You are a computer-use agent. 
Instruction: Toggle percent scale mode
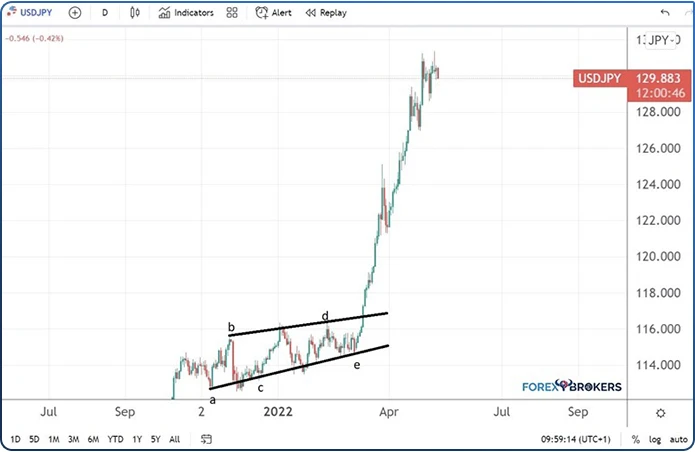636,439
